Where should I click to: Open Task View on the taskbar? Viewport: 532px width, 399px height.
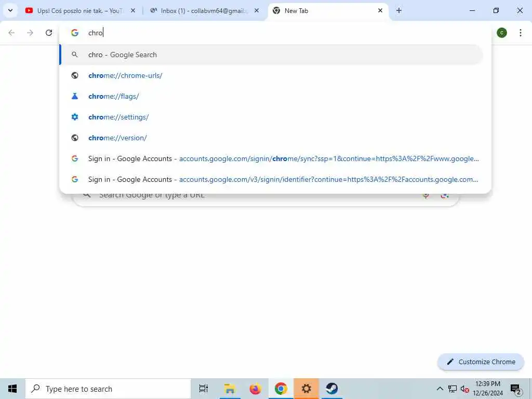coord(204,389)
